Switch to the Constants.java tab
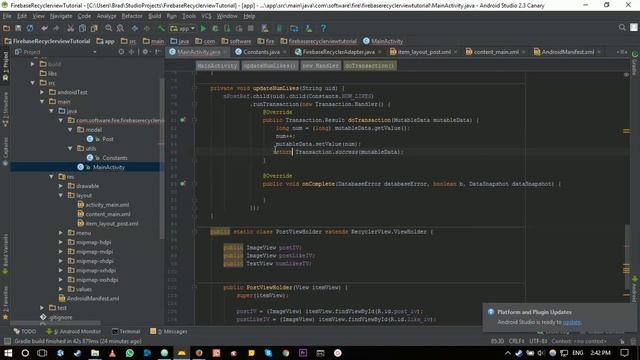Screen dimensions: 640x360 [261, 52]
